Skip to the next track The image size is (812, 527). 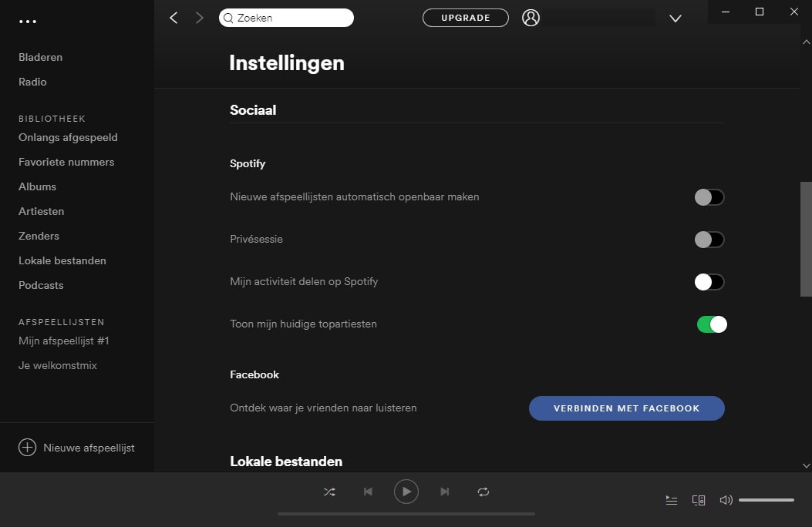(445, 491)
